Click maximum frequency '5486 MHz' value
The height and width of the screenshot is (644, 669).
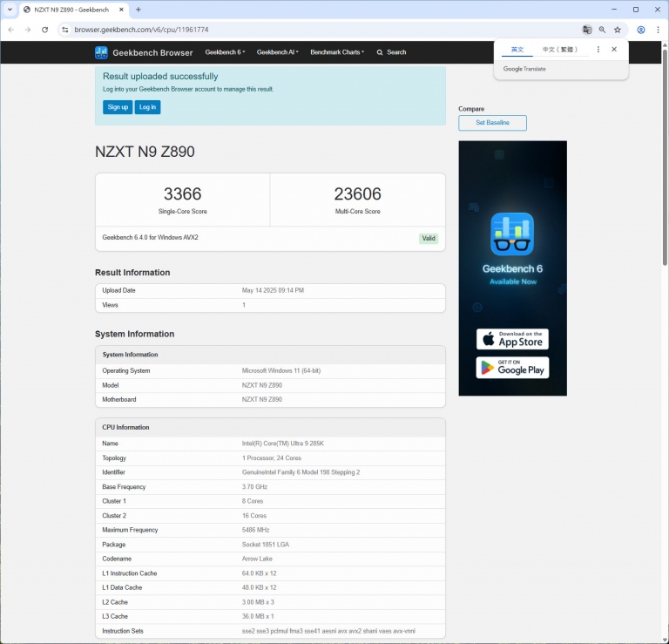tap(255, 530)
